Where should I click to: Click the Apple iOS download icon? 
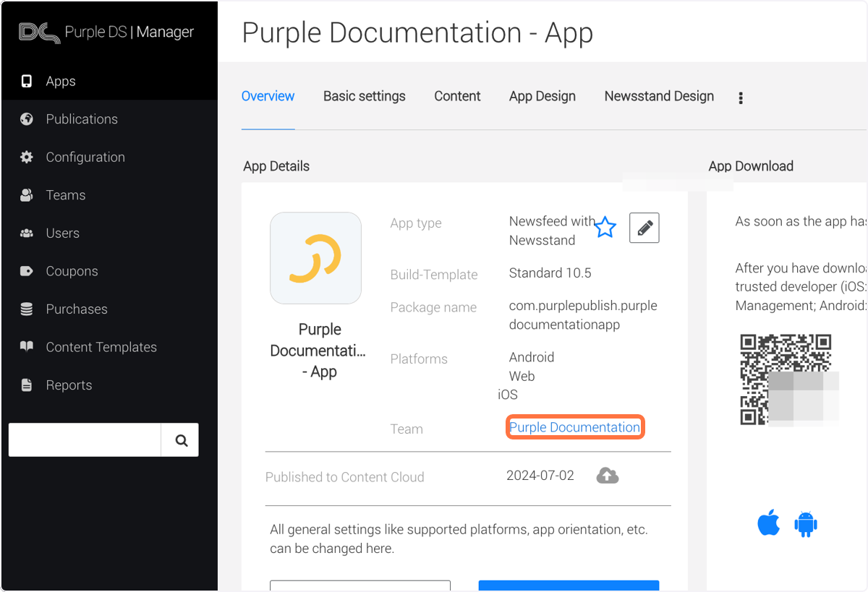click(x=769, y=523)
